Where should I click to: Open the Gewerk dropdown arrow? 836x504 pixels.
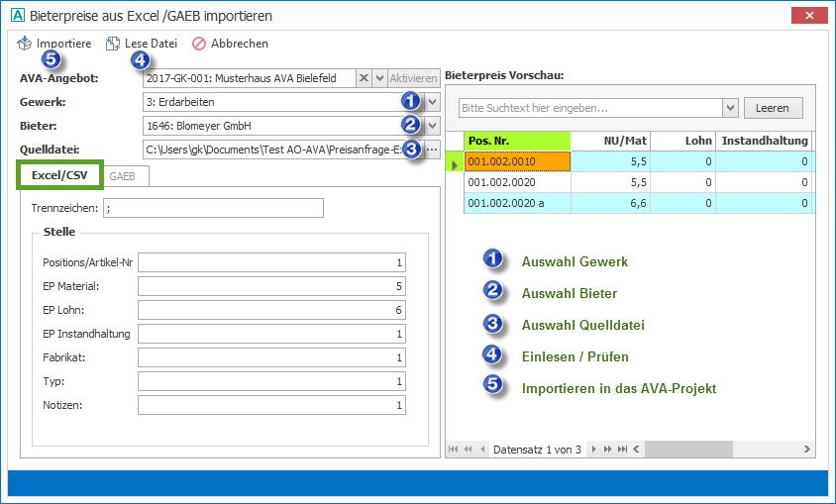[433, 102]
